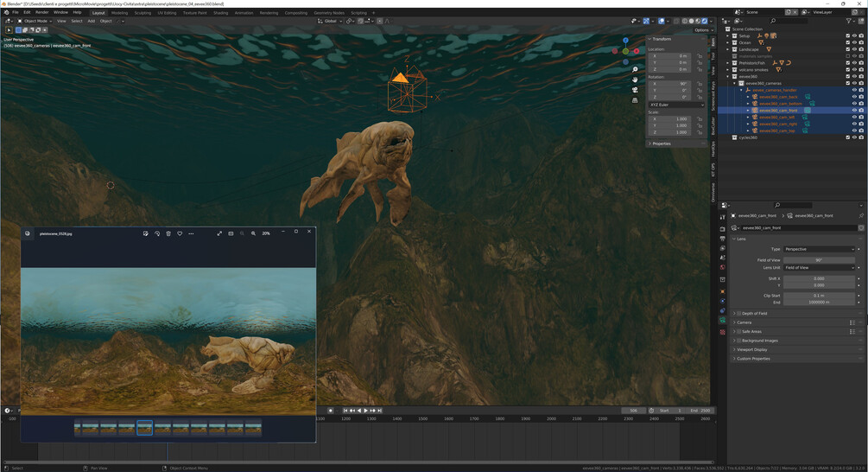
Task: Hide the Ocean collection with its eye icon
Action: (854, 42)
